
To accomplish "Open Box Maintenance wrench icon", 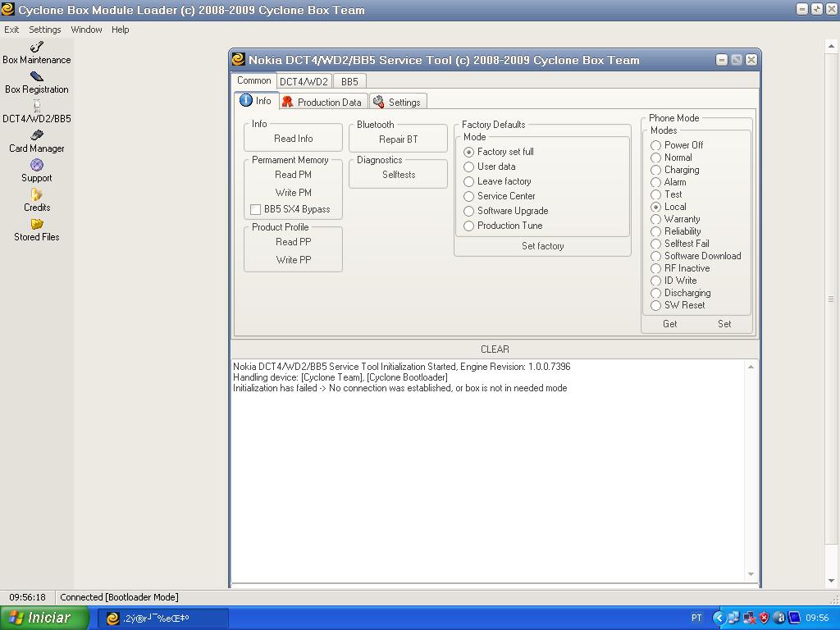I will point(36,47).
